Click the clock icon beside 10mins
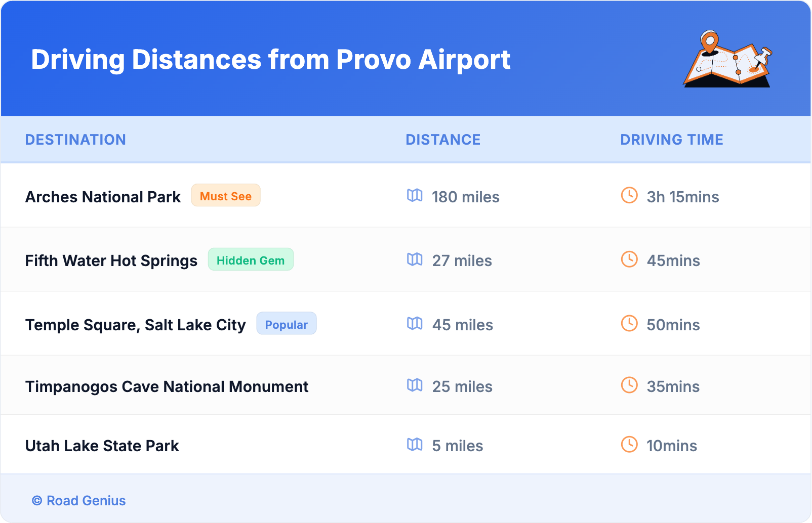This screenshot has width=812, height=523. [x=629, y=445]
